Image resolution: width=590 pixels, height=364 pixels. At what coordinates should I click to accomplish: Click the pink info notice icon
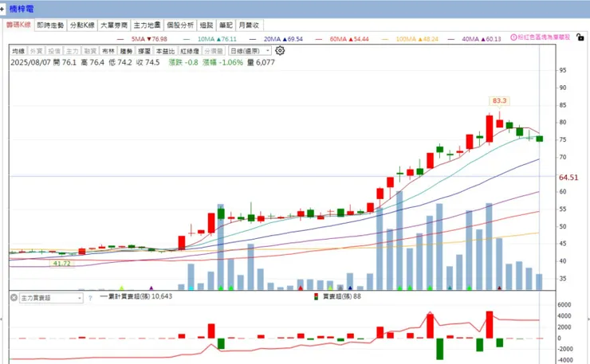click(x=513, y=37)
